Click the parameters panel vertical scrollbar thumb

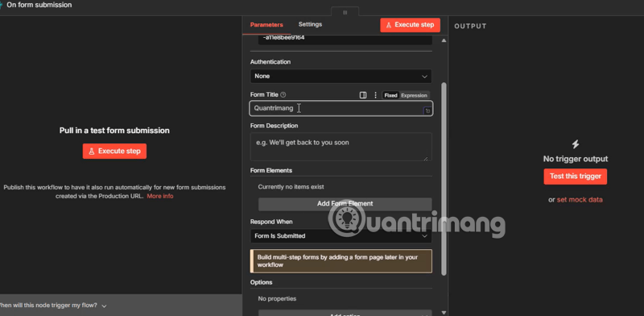click(x=444, y=179)
